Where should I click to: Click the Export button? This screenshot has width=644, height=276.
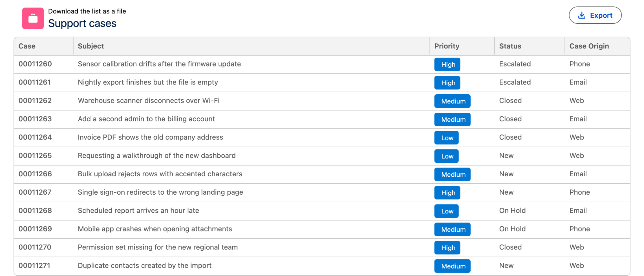pyautogui.click(x=595, y=15)
